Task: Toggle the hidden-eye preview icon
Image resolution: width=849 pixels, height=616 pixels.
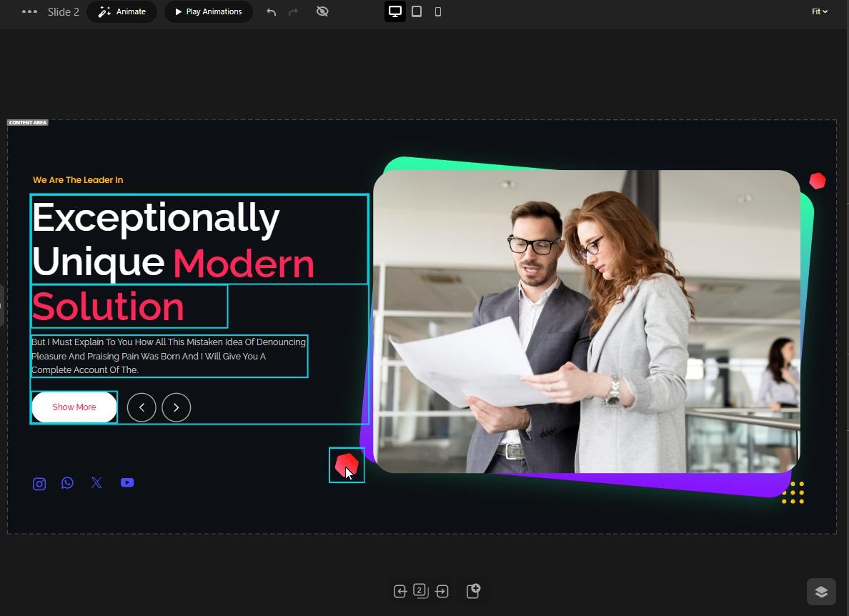Action: 322,11
